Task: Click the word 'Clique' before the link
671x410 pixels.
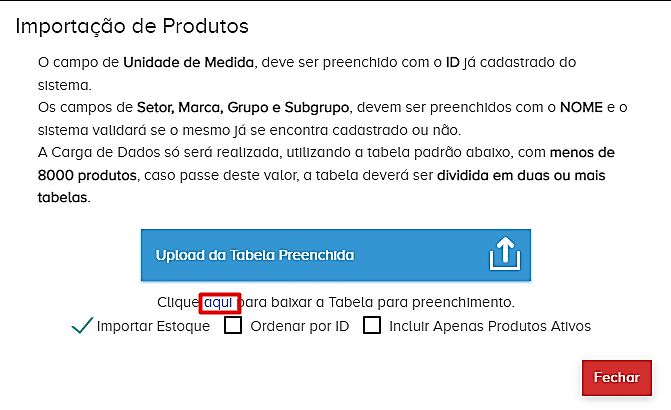Action: point(179,301)
